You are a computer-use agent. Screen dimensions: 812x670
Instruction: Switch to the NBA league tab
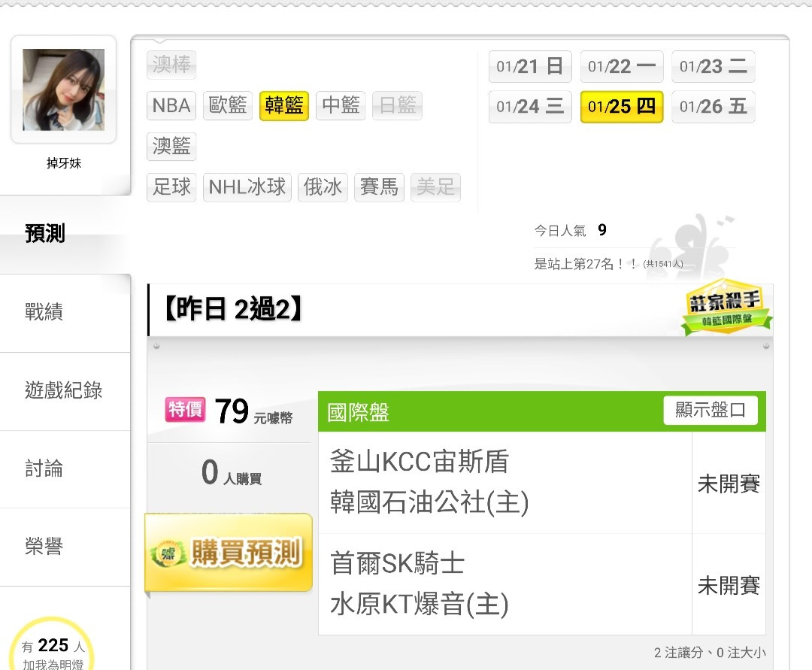point(171,105)
